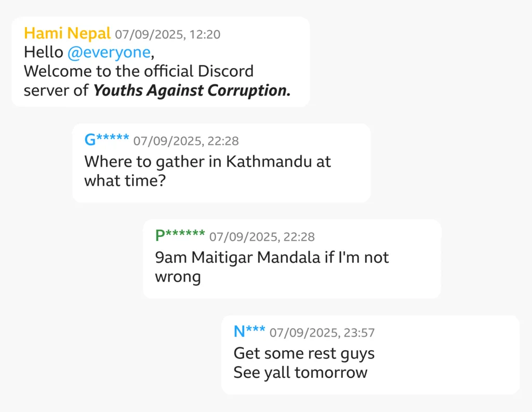Click the 'See yall tomorrow' line

[x=300, y=373]
